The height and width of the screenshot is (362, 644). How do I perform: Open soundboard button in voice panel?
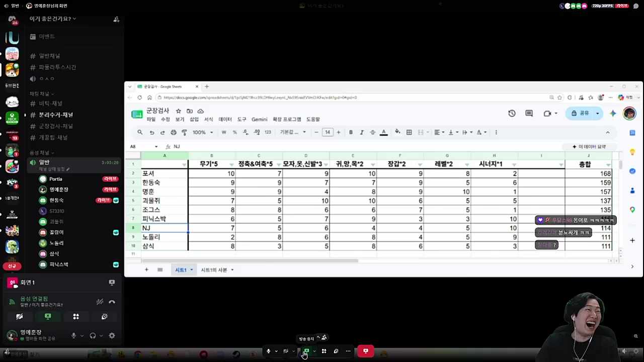104,317
